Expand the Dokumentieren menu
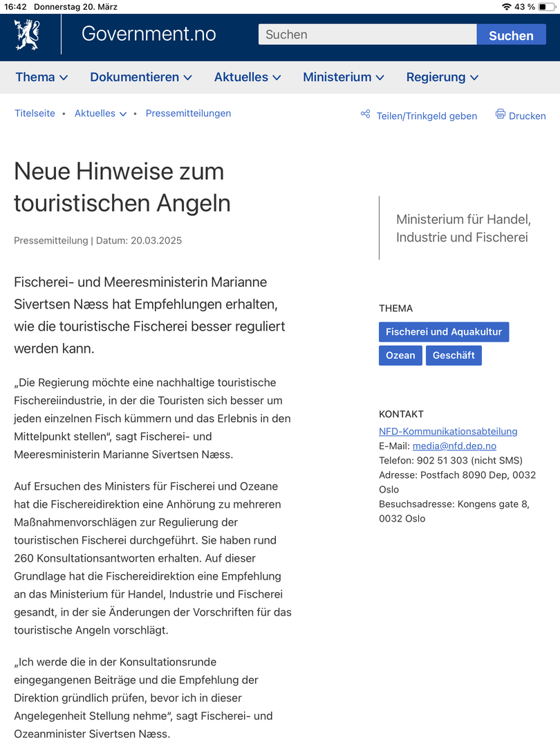560x747 pixels. [x=141, y=77]
